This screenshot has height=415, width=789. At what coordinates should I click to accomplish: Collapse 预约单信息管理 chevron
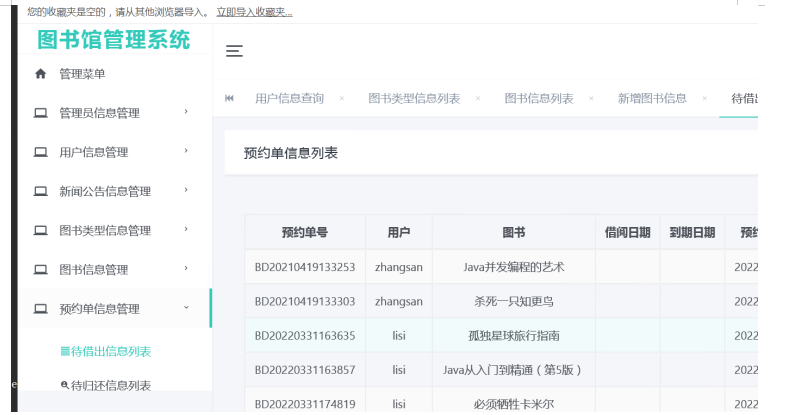pyautogui.click(x=186, y=307)
